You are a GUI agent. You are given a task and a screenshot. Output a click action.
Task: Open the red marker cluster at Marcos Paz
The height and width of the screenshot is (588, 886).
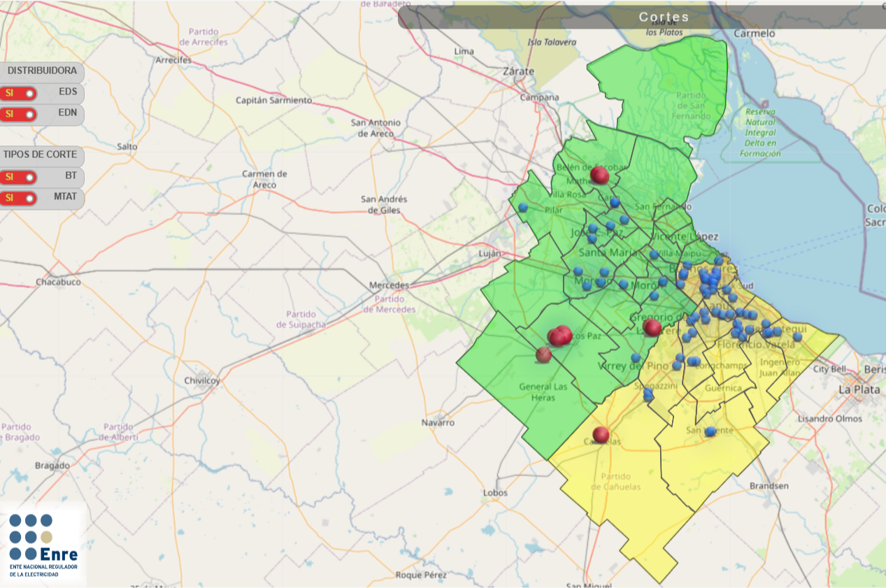559,336
